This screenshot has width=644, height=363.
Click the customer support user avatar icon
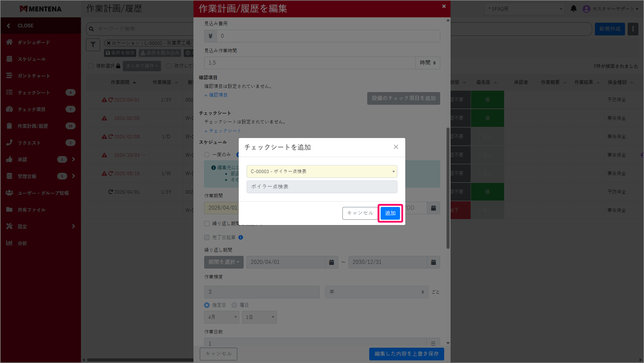586,9
